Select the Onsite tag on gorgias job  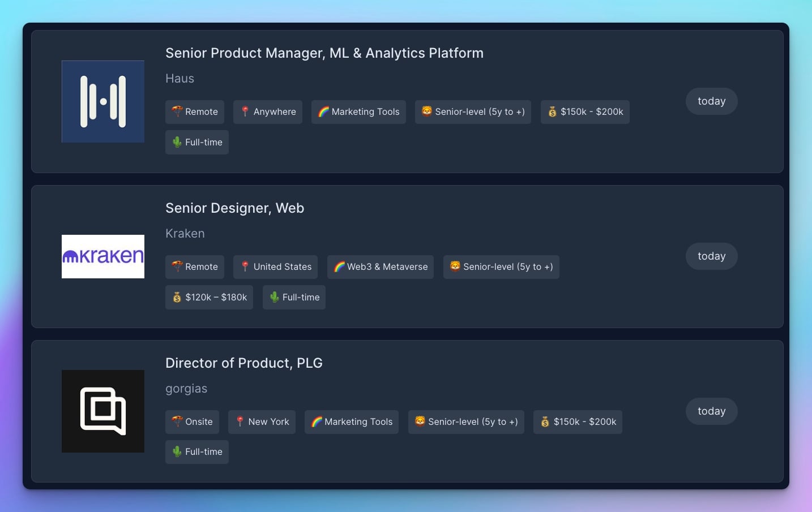[192, 422]
